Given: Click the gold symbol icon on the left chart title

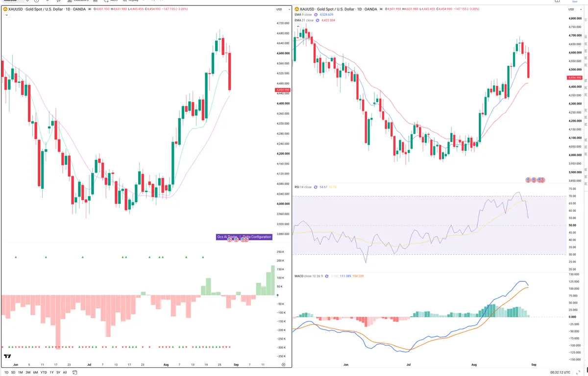Looking at the screenshot, I should [5, 9].
